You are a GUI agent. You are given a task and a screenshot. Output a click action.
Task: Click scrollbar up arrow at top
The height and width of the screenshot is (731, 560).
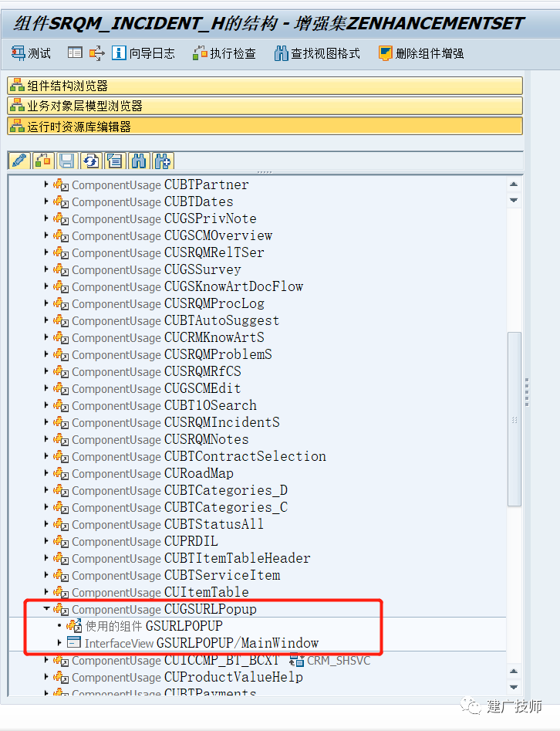click(x=514, y=184)
